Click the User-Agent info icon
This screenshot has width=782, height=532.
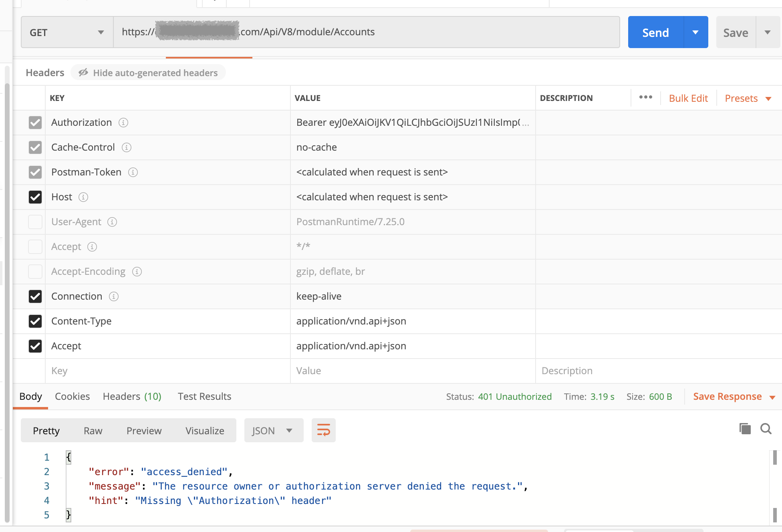pyautogui.click(x=112, y=222)
